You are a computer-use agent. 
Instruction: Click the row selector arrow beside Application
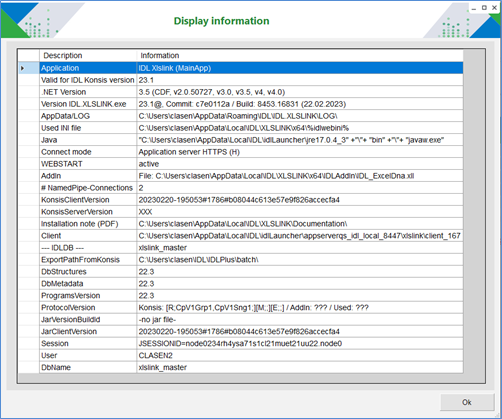point(23,68)
